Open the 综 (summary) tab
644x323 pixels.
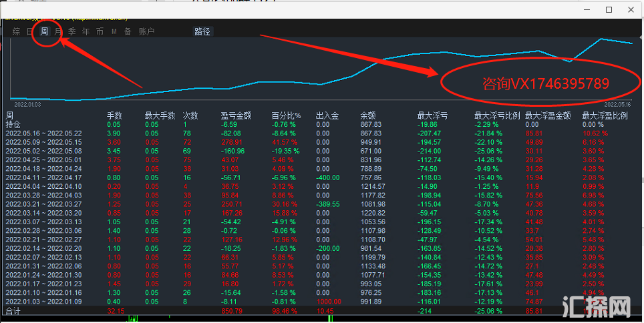(15, 31)
